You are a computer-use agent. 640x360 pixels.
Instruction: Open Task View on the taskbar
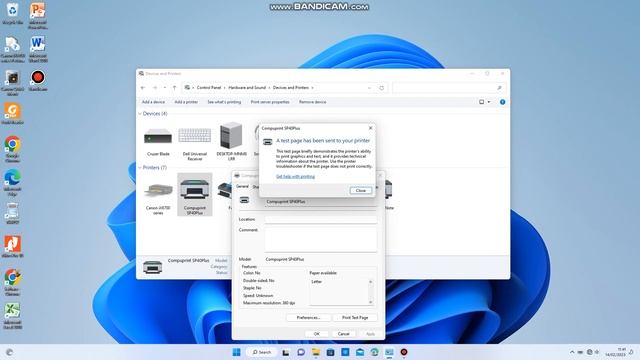coord(286,352)
